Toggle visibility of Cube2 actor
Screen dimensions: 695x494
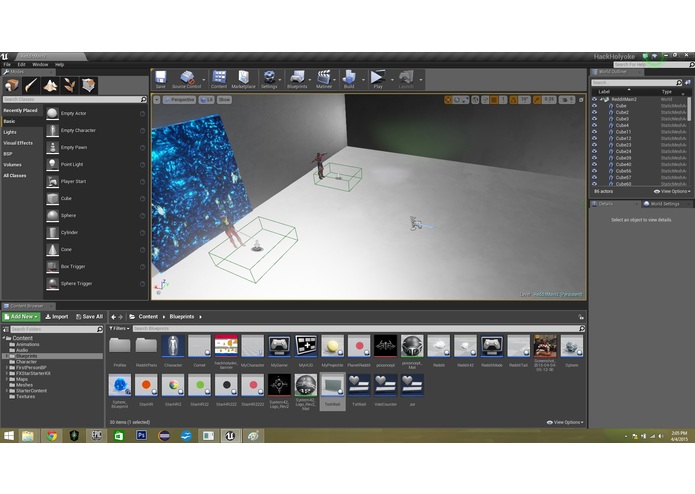point(594,113)
